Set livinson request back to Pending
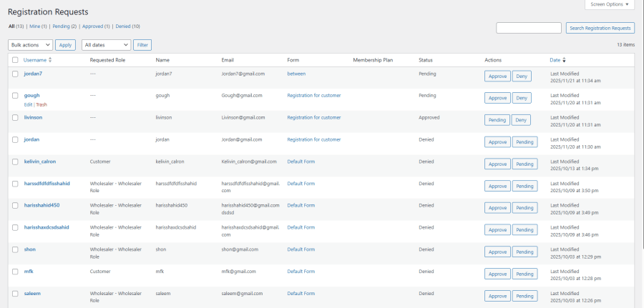The width and height of the screenshot is (644, 308). coord(497,120)
